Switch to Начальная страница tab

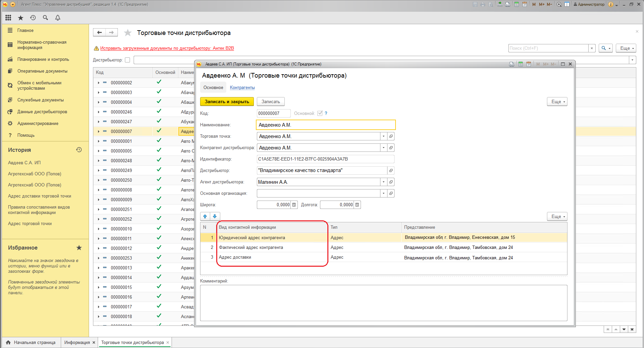(x=32, y=342)
